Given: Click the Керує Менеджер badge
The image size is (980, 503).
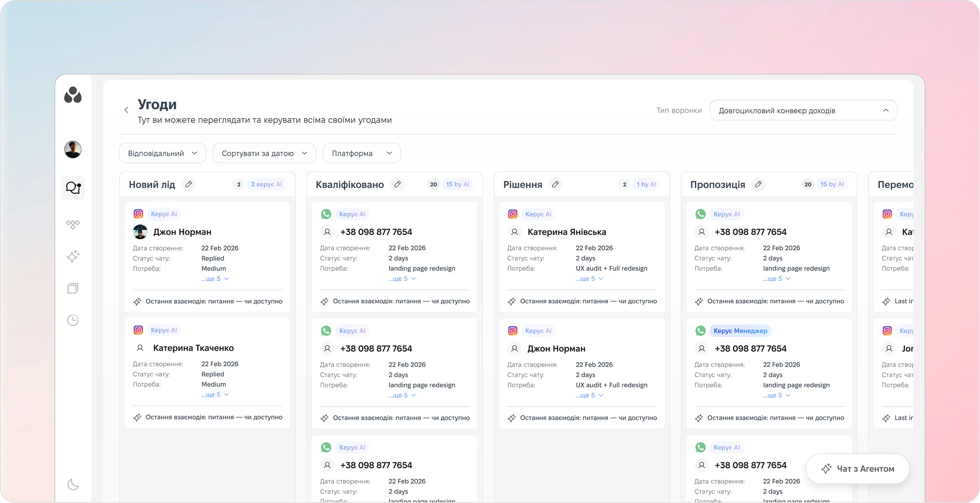Looking at the screenshot, I should click(740, 330).
